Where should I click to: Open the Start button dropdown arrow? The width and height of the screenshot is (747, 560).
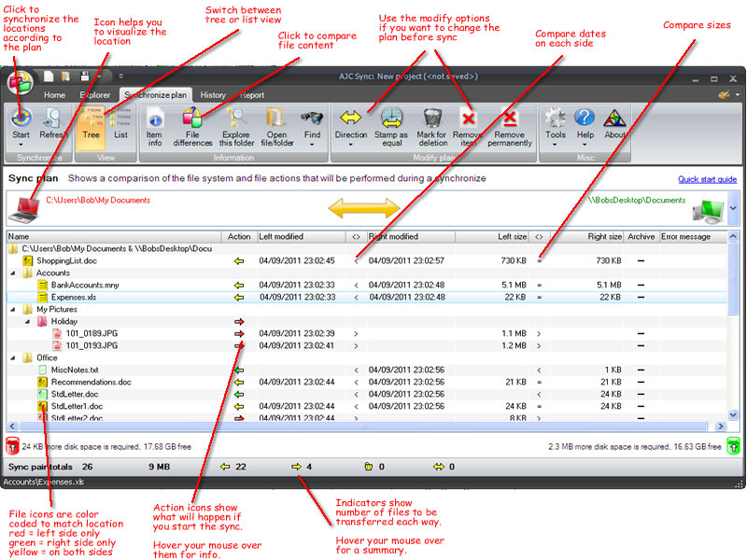pyautogui.click(x=21, y=145)
